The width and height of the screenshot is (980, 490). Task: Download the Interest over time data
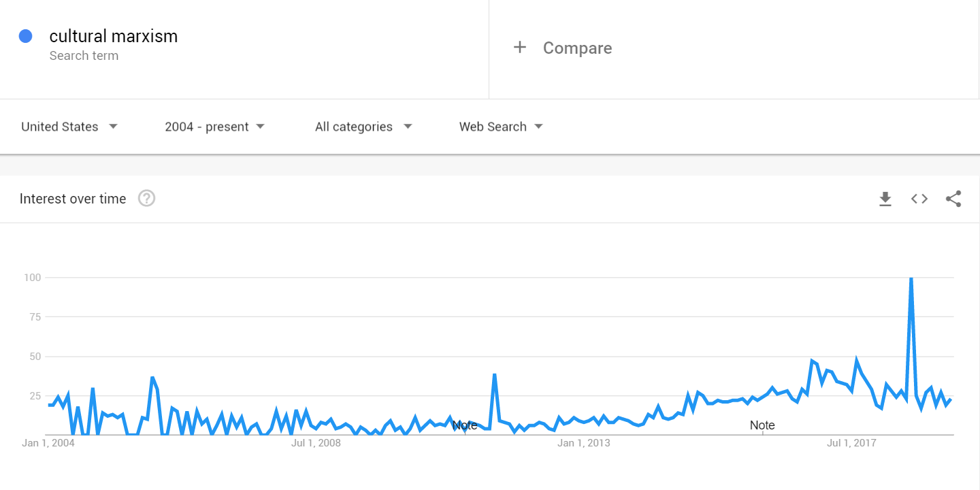[885, 199]
